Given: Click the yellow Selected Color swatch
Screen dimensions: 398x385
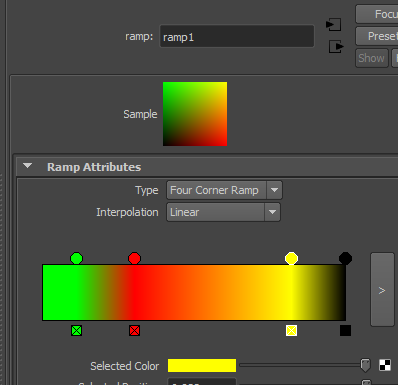Looking at the screenshot, I should coord(202,366).
